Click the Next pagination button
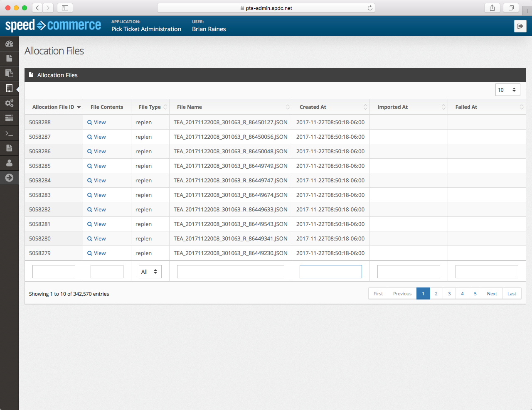Image resolution: width=532 pixels, height=410 pixels. click(492, 294)
